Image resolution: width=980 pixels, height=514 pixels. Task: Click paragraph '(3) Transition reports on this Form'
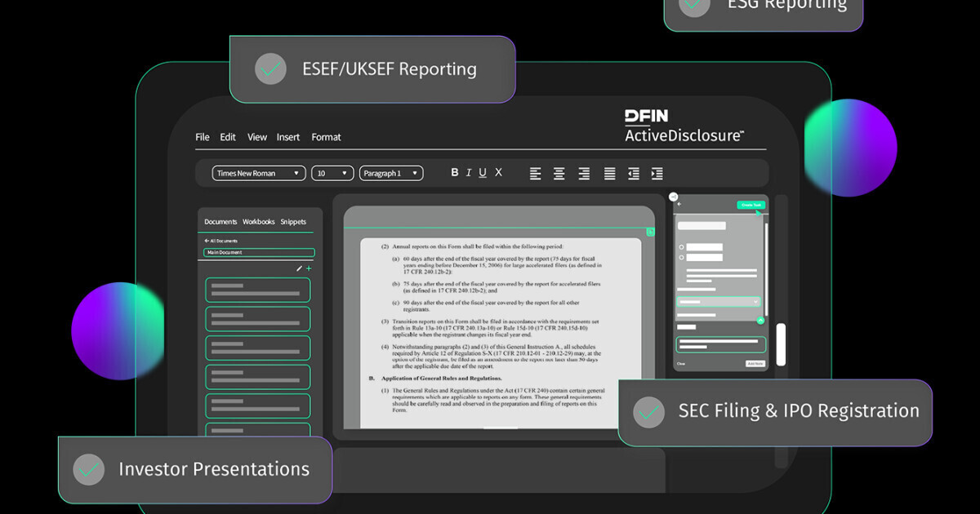(491, 328)
